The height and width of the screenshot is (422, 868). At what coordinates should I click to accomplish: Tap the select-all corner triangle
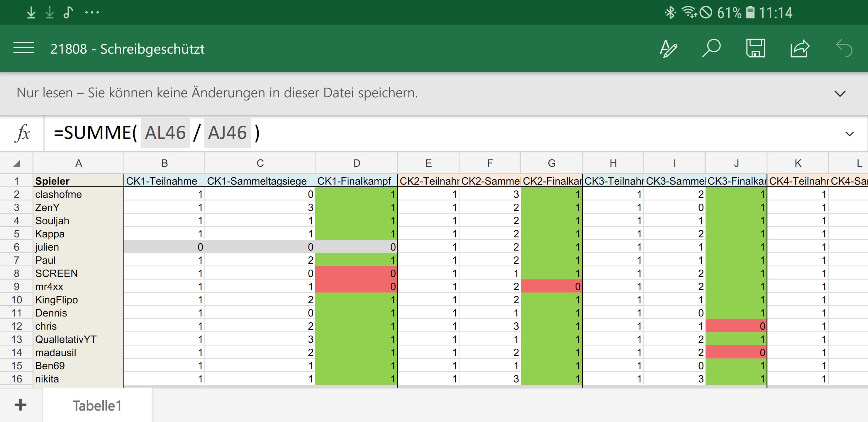click(x=16, y=164)
